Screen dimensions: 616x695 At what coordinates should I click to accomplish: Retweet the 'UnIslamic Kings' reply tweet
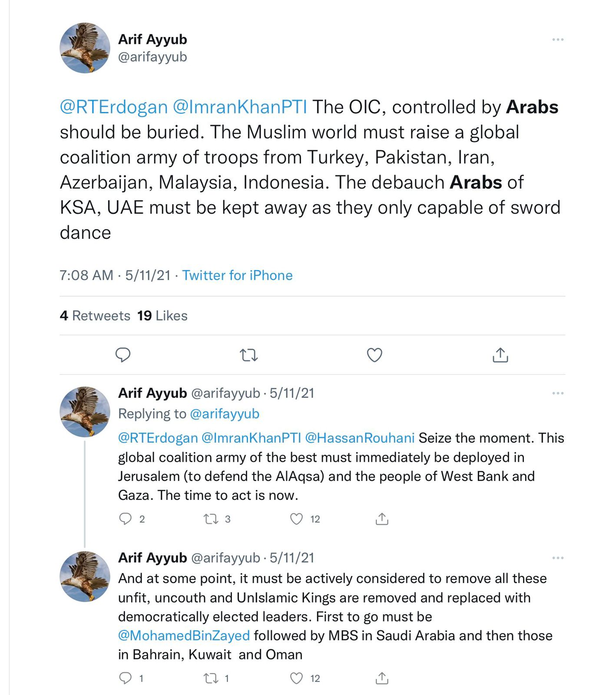tap(211, 678)
